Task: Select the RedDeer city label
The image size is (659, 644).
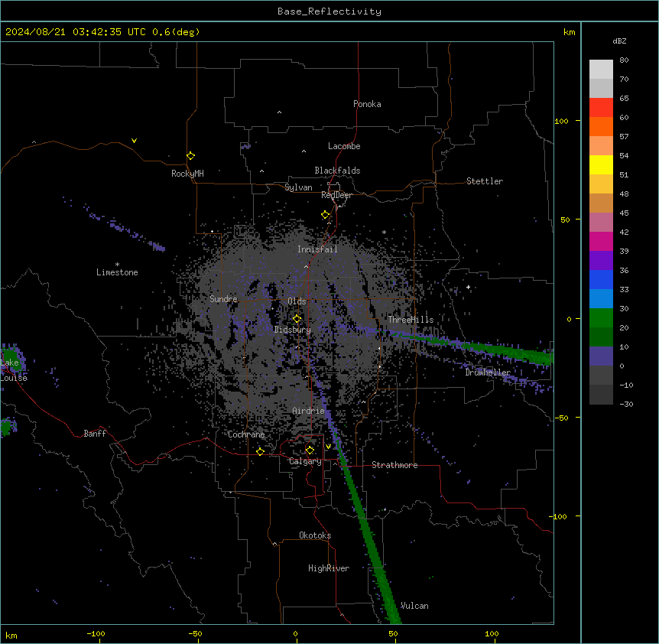Action: point(336,195)
